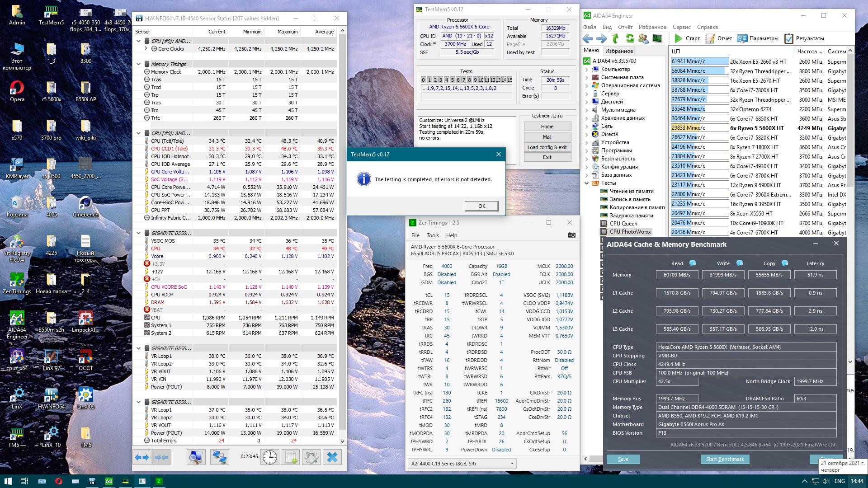
Task: Click ZenTimings camera screenshot icon
Action: [x=571, y=235]
